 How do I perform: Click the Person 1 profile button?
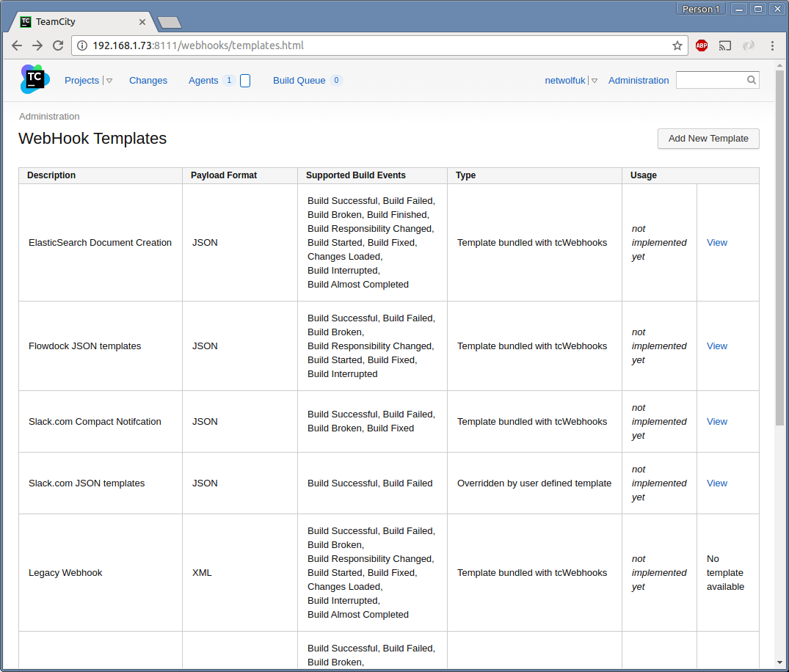coord(702,9)
